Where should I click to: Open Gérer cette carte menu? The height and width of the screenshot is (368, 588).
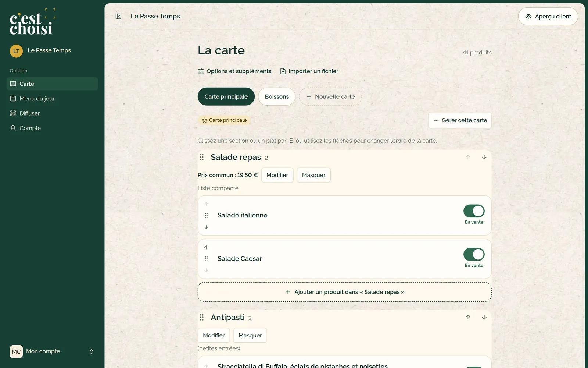coord(460,120)
